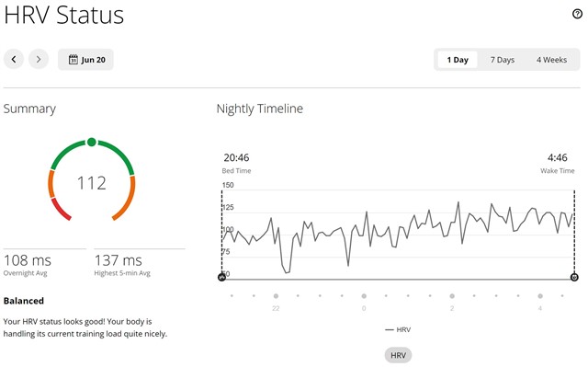Click the timeline dot above hour 22
The height and width of the screenshot is (367, 588).
coord(276,296)
